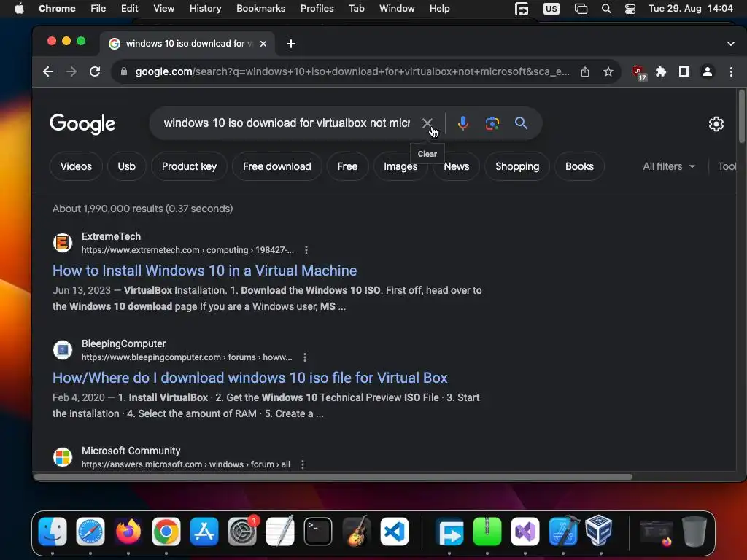Start voice search with microphone icon
The height and width of the screenshot is (560, 747).
[x=462, y=123]
